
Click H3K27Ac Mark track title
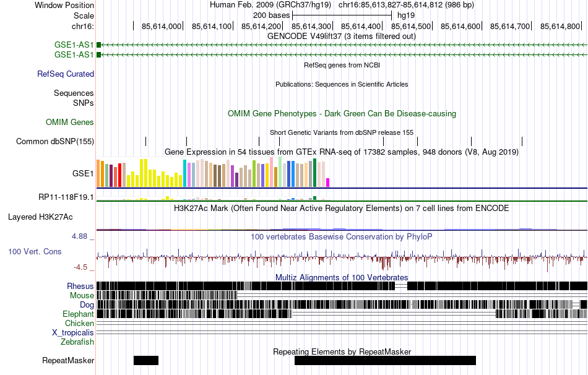[x=342, y=208]
